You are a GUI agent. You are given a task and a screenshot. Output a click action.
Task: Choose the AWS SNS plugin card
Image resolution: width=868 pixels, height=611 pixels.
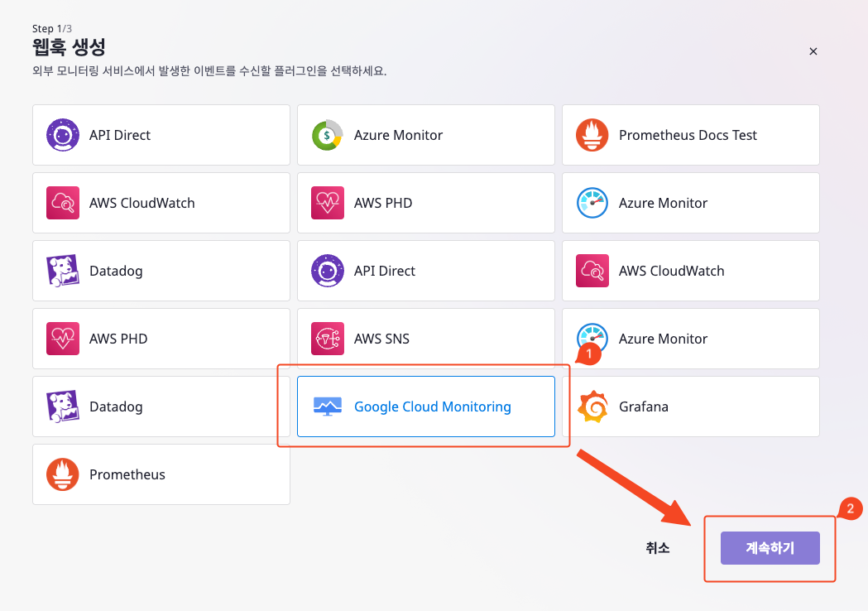[x=425, y=339]
